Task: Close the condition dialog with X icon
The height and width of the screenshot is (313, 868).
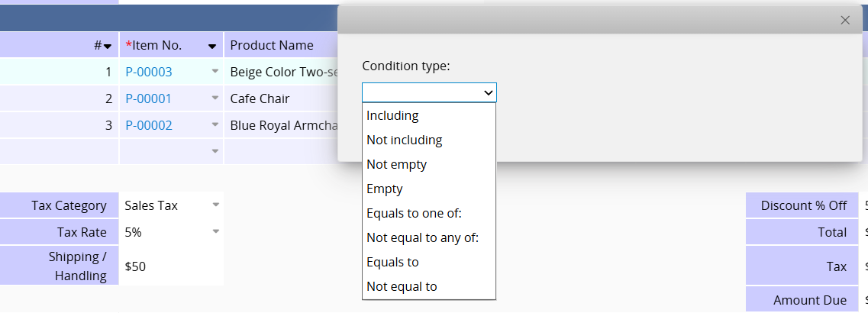Action: coord(845,21)
